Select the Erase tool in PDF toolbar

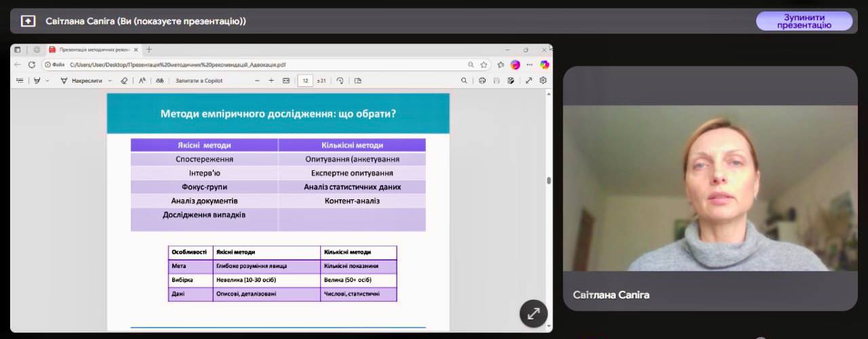pos(123,80)
